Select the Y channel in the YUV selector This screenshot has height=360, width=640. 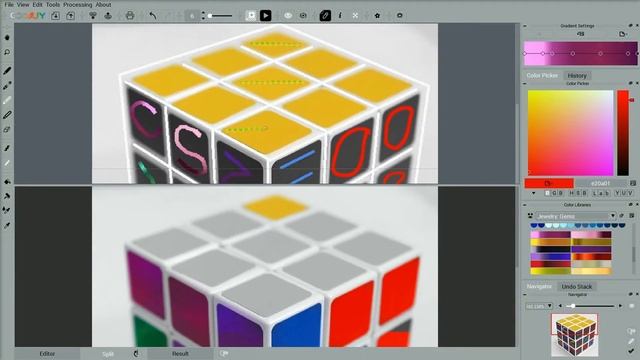click(x=617, y=193)
